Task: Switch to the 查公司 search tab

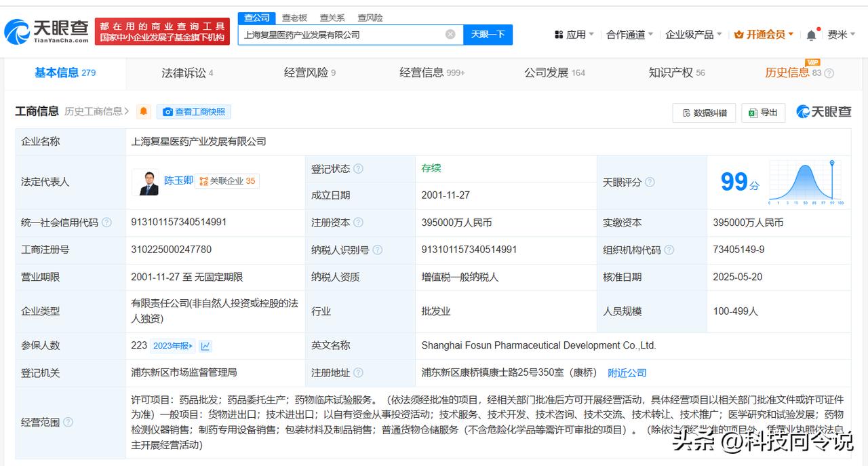Action: coord(256,18)
